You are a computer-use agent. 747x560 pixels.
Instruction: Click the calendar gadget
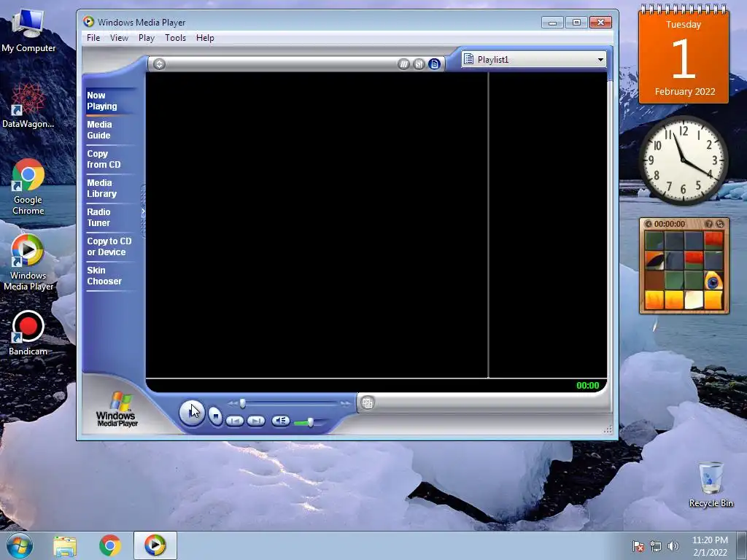pos(684,54)
